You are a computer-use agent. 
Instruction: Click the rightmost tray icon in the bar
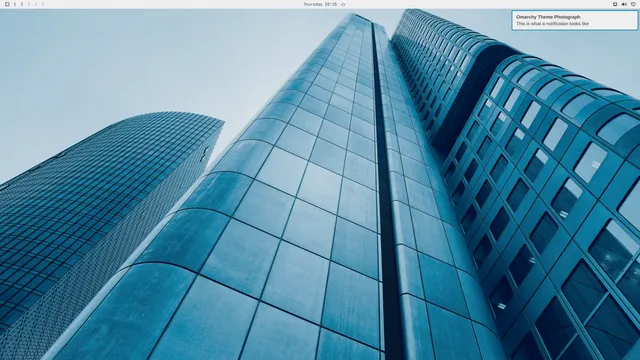pos(633,4)
